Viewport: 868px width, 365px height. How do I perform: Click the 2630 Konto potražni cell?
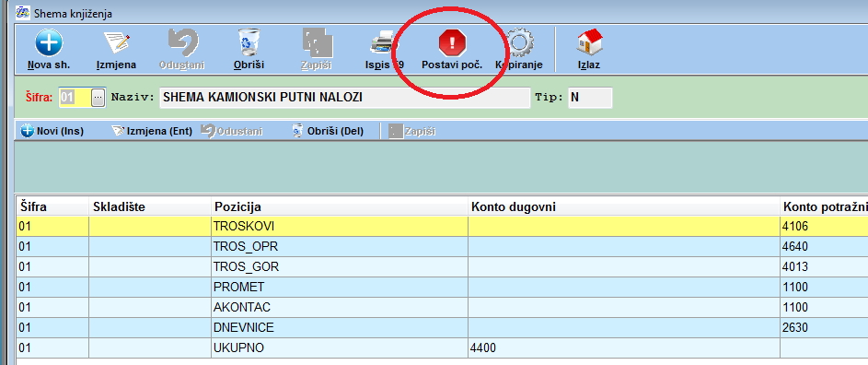click(824, 328)
